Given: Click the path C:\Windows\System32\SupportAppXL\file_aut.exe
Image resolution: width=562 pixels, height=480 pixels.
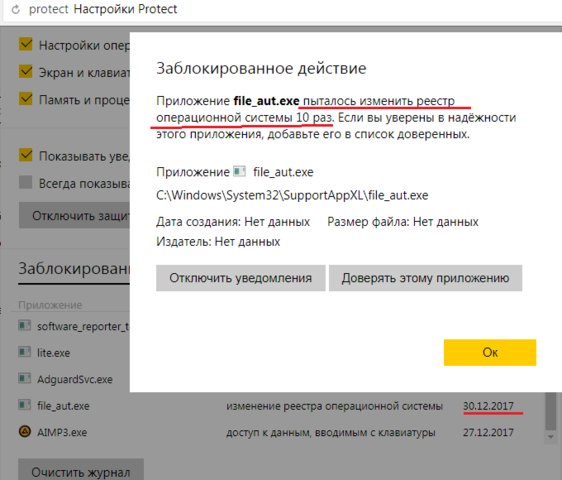Looking at the screenshot, I should click(x=292, y=195).
